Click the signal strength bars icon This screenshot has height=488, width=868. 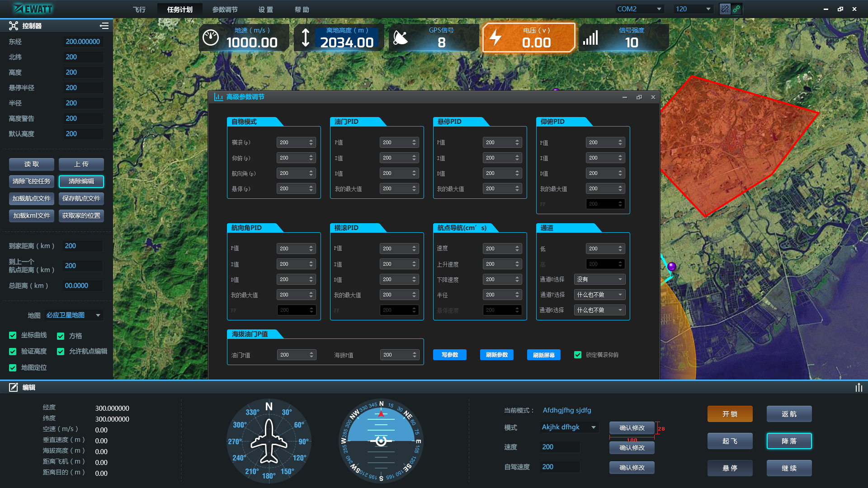tap(590, 38)
